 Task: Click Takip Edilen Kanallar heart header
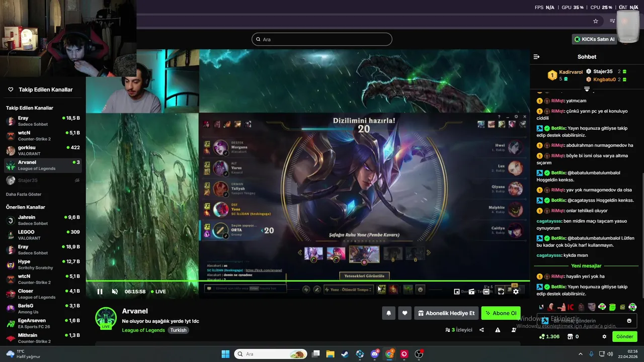pyautogui.click(x=40, y=89)
